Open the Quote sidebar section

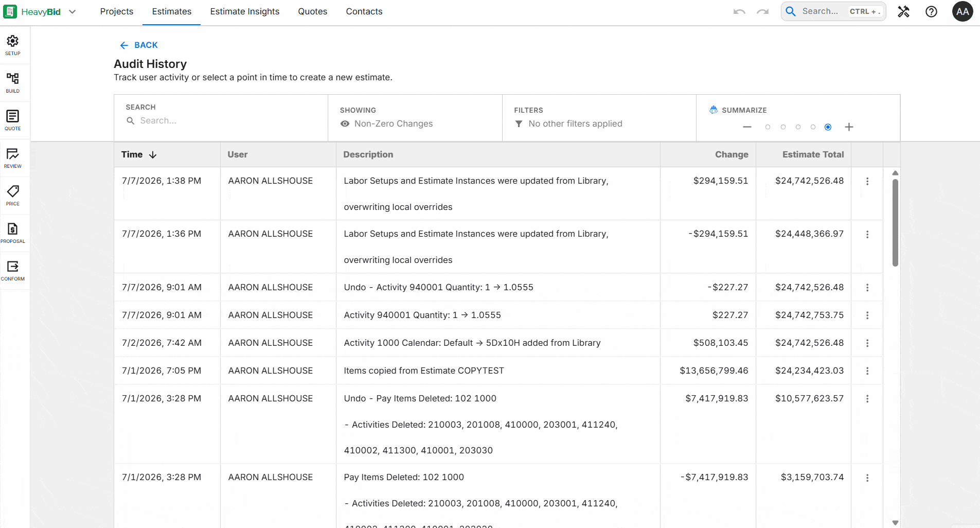pos(13,120)
